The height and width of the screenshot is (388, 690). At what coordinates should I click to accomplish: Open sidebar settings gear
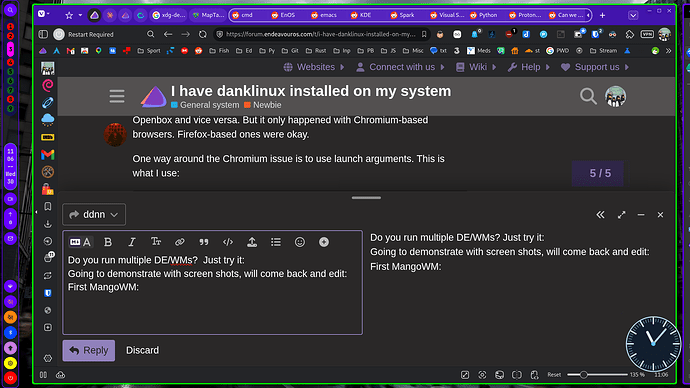click(x=48, y=359)
